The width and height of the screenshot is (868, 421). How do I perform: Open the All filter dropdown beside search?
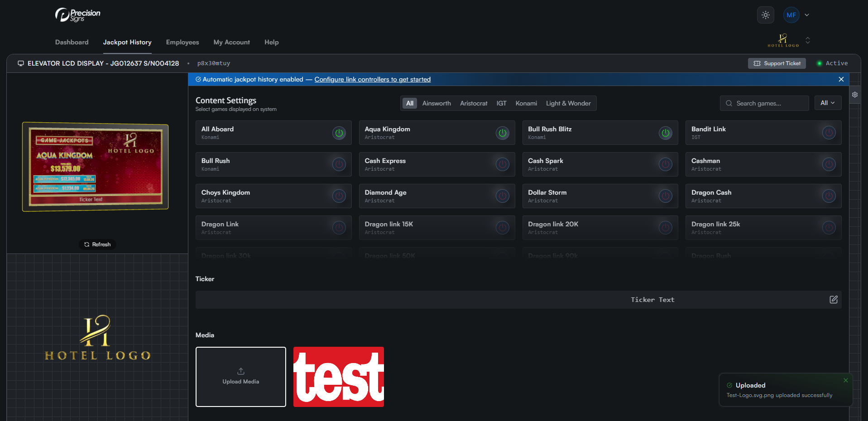click(x=827, y=103)
